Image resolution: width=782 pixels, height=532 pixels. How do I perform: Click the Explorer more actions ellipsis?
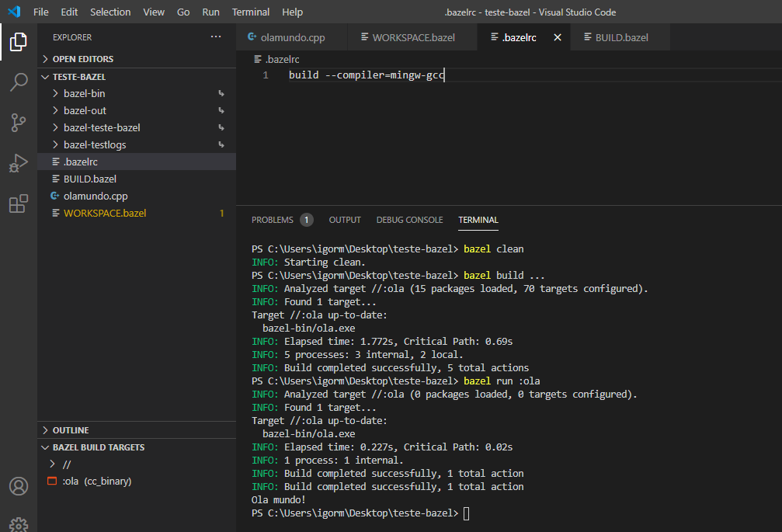(216, 37)
